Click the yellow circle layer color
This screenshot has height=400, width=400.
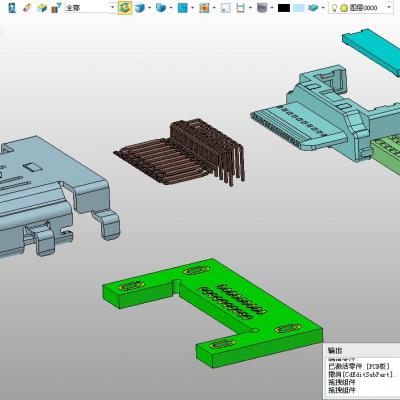[344, 8]
